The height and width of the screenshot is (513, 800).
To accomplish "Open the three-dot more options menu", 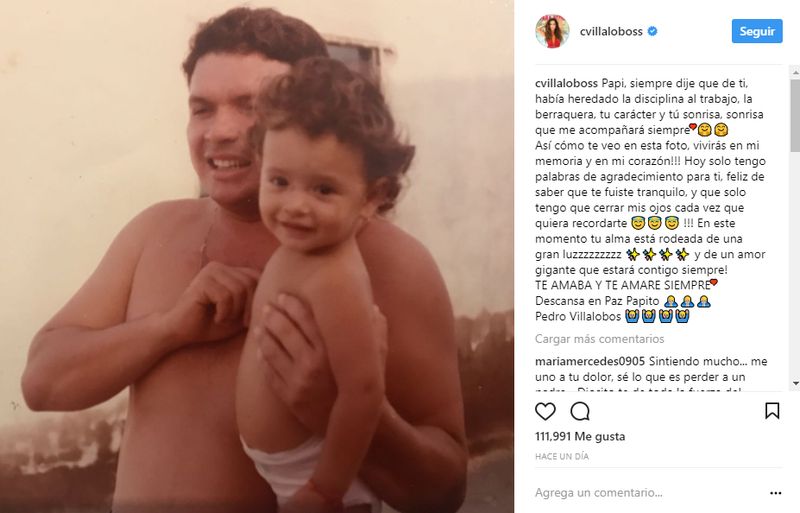I will coord(776,493).
